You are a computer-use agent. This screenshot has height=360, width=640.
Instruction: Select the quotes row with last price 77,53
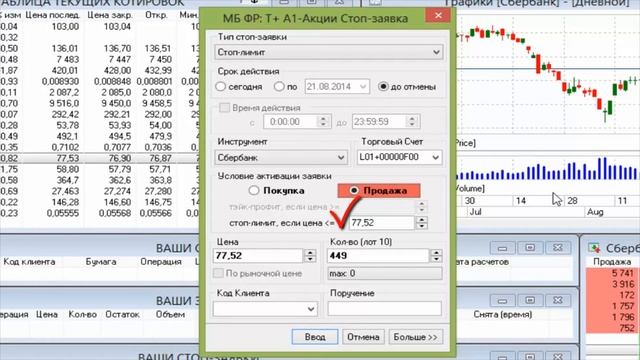100,158
